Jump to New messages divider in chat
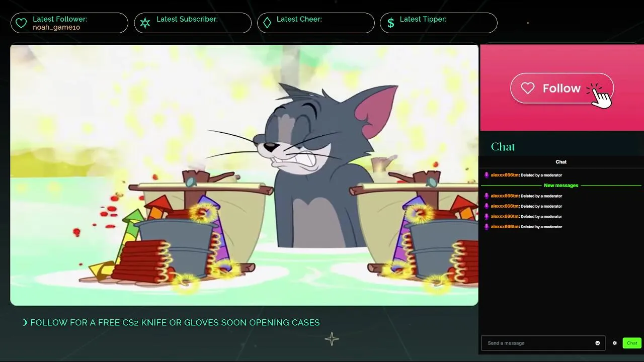Image resolution: width=644 pixels, height=362 pixels. click(x=561, y=186)
